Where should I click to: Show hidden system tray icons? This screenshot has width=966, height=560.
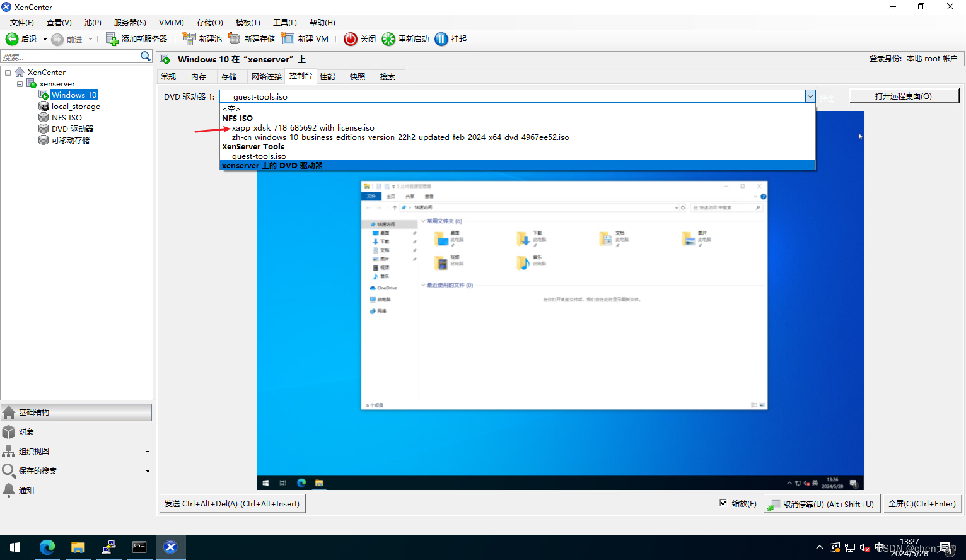(819, 547)
